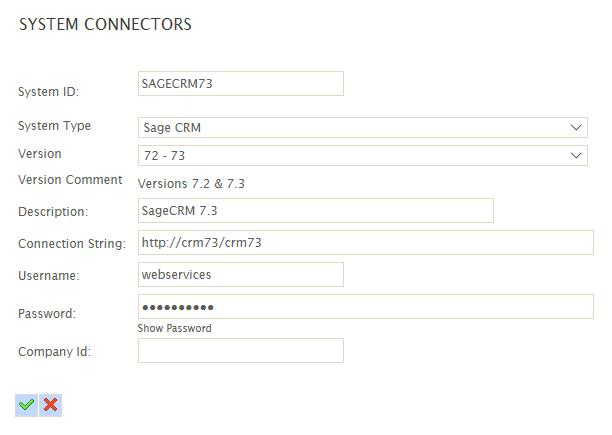Click into the Description text field

315,210
